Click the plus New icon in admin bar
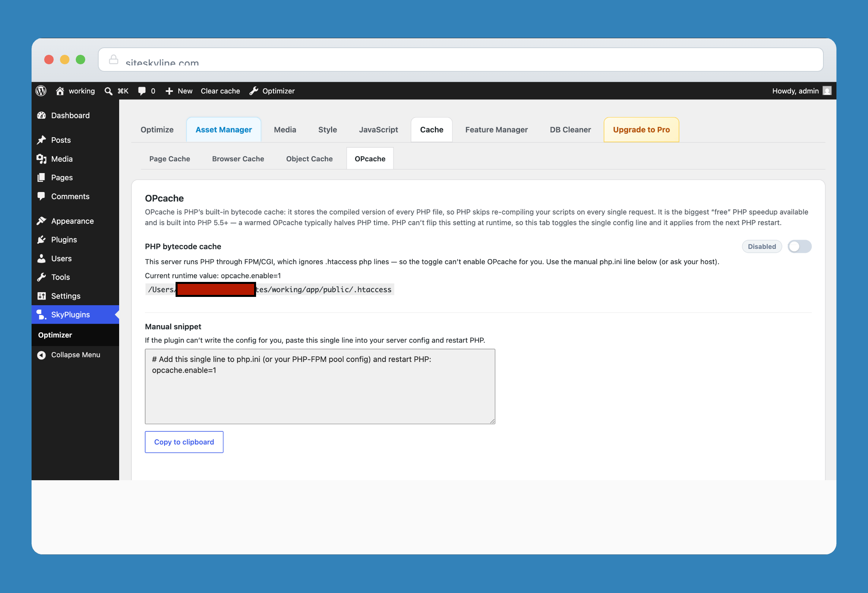 tap(169, 91)
